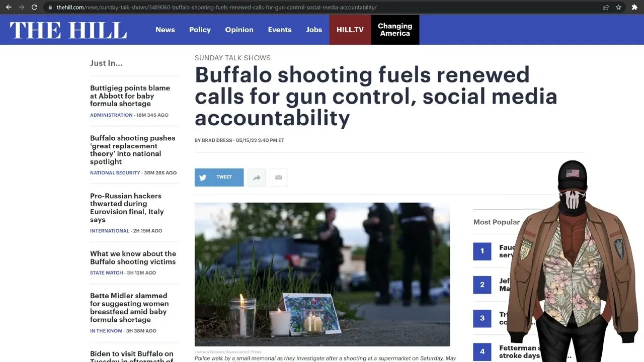Image resolution: width=644 pixels, height=362 pixels.
Task: Read Buttigieg points blame at Abbott story
Action: click(130, 96)
